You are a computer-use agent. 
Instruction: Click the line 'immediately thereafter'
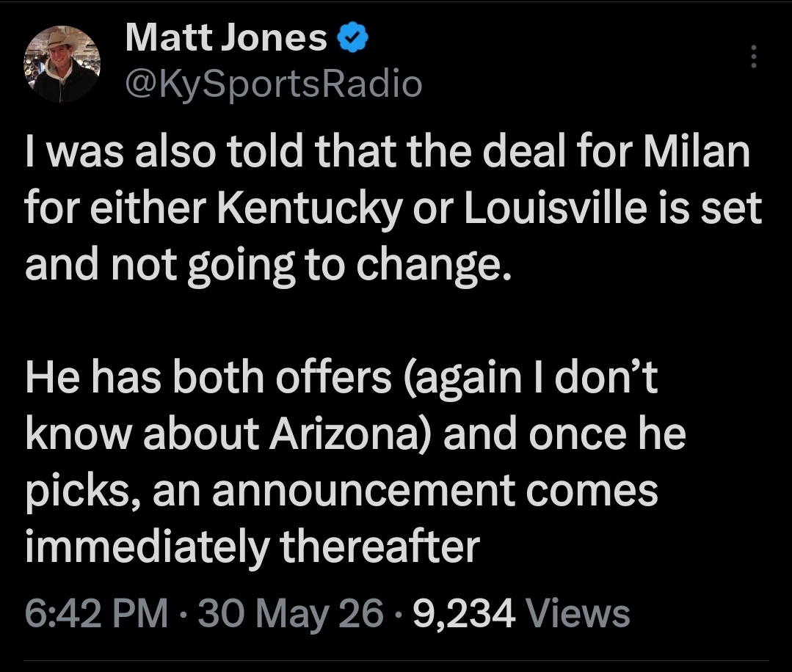pos(252,547)
